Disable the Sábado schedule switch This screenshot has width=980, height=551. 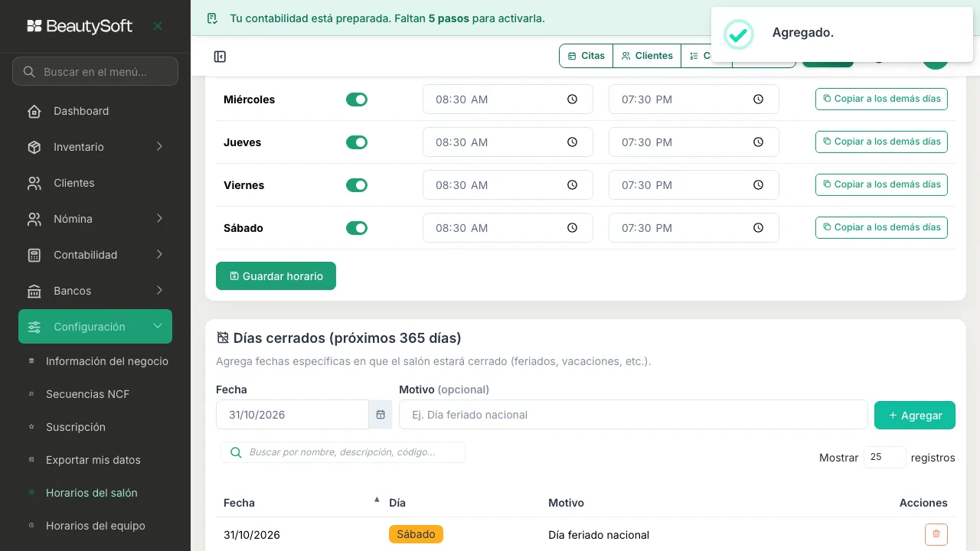coord(357,228)
